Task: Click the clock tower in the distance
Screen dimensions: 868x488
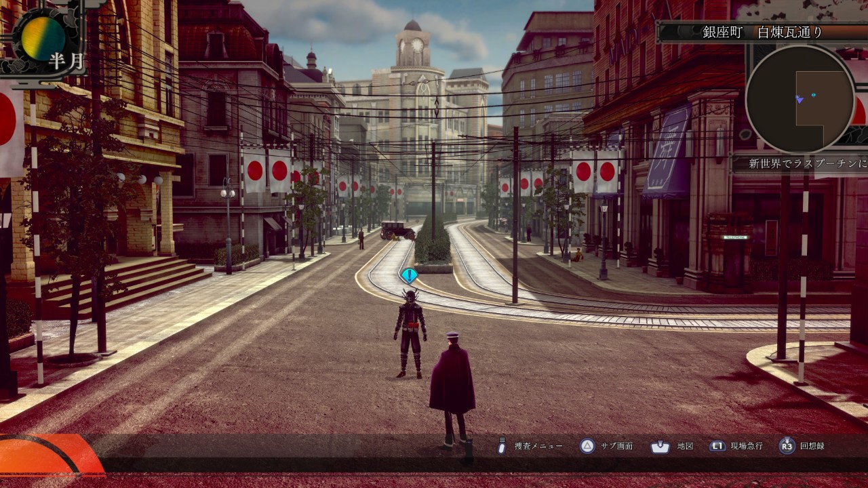Action: (413, 44)
